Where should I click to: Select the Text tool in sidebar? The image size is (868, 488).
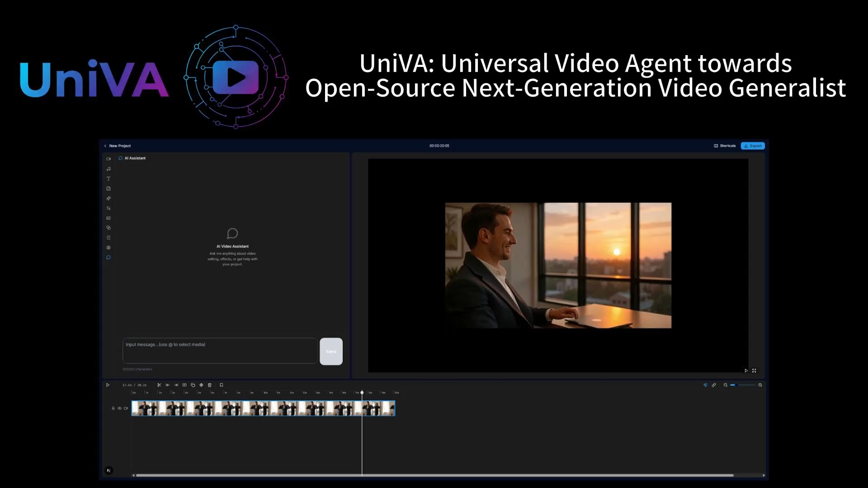108,178
